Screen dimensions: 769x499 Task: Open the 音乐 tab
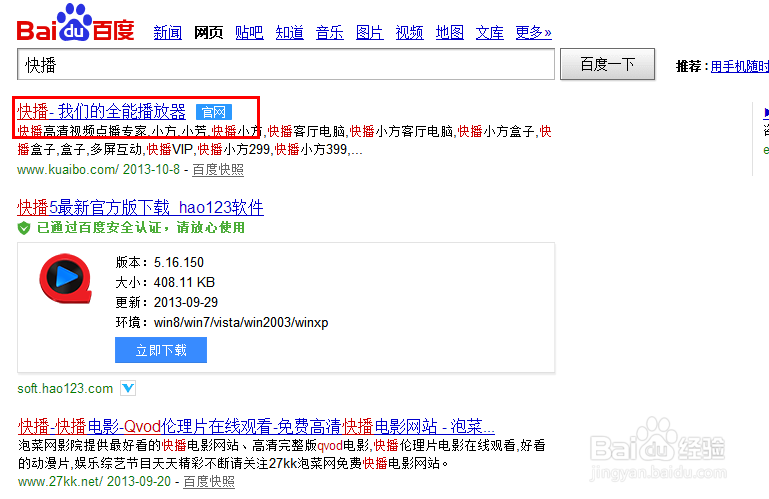[x=330, y=33]
